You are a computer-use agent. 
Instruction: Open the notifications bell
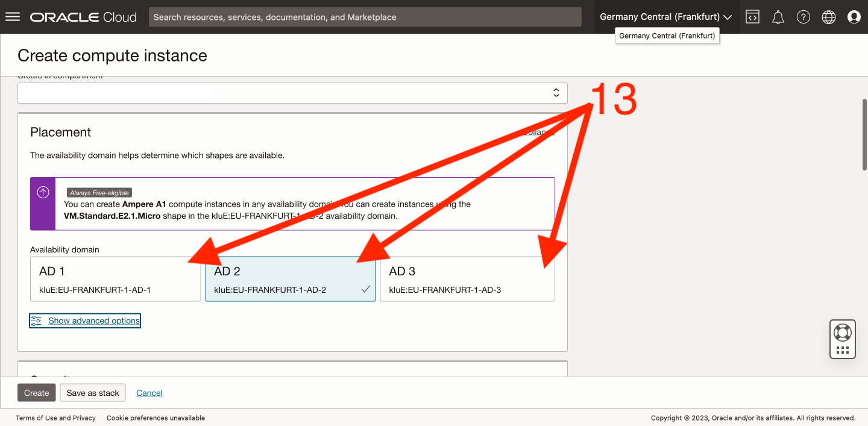[x=778, y=17]
